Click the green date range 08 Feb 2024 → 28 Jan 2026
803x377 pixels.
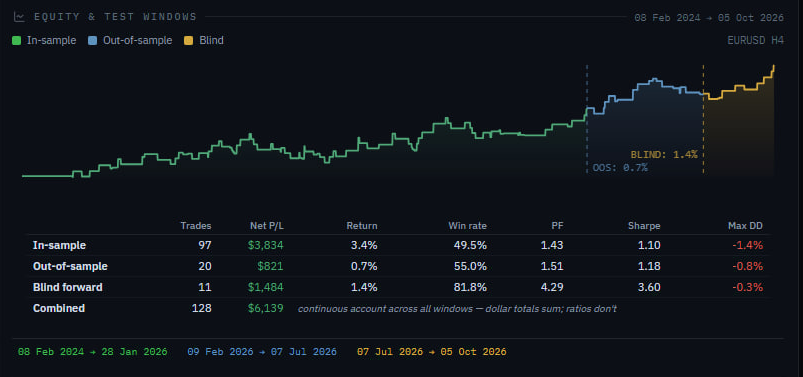tap(93, 352)
